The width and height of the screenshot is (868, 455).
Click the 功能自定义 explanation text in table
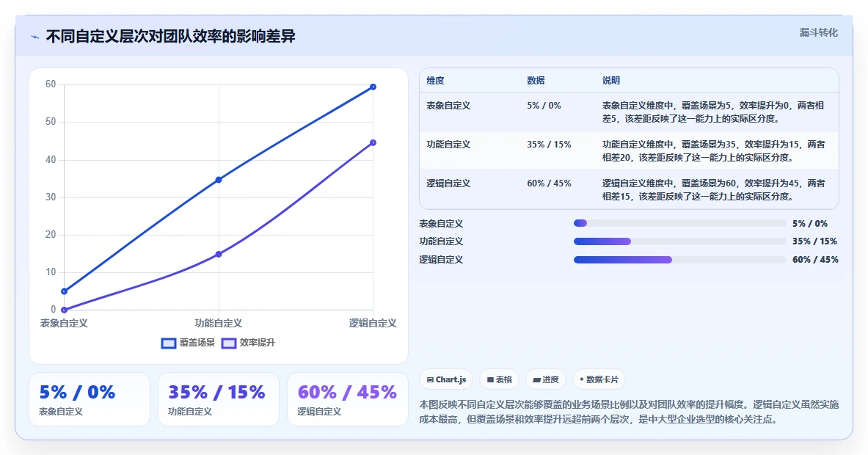coord(714,150)
